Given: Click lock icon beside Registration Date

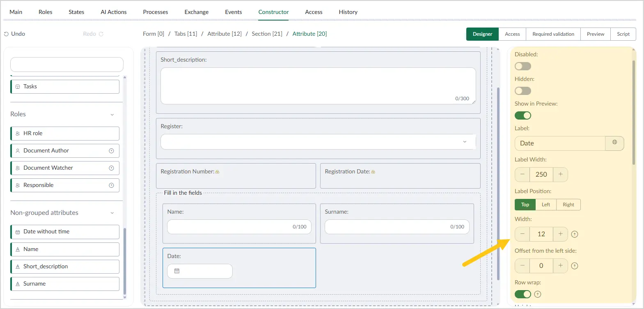Looking at the screenshot, I should click(373, 172).
